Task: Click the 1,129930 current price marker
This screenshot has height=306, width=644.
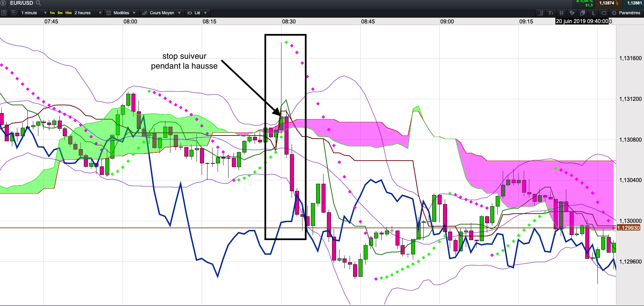Action: [628, 228]
